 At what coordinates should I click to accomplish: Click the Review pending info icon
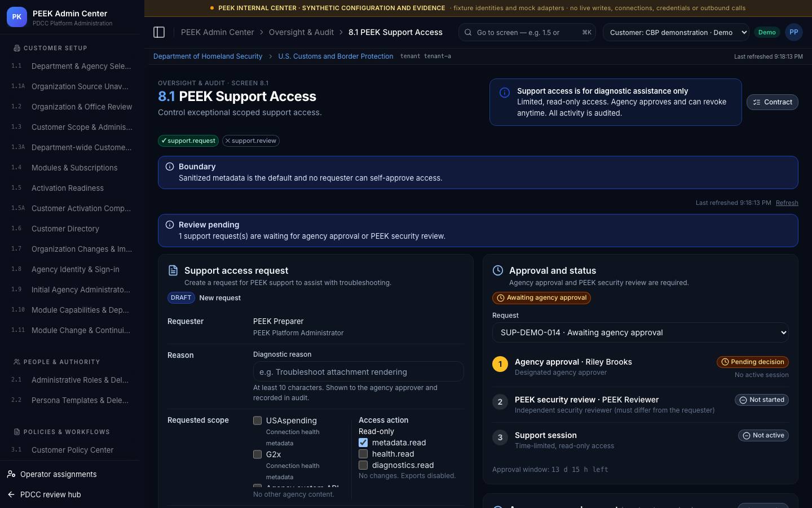click(170, 225)
